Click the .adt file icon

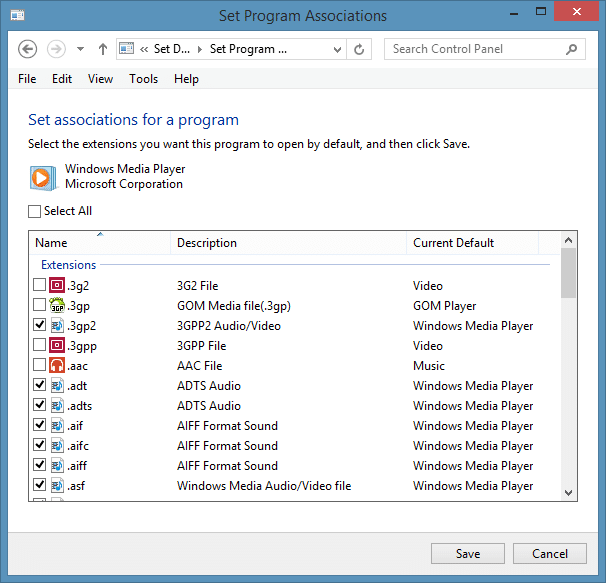coord(57,385)
